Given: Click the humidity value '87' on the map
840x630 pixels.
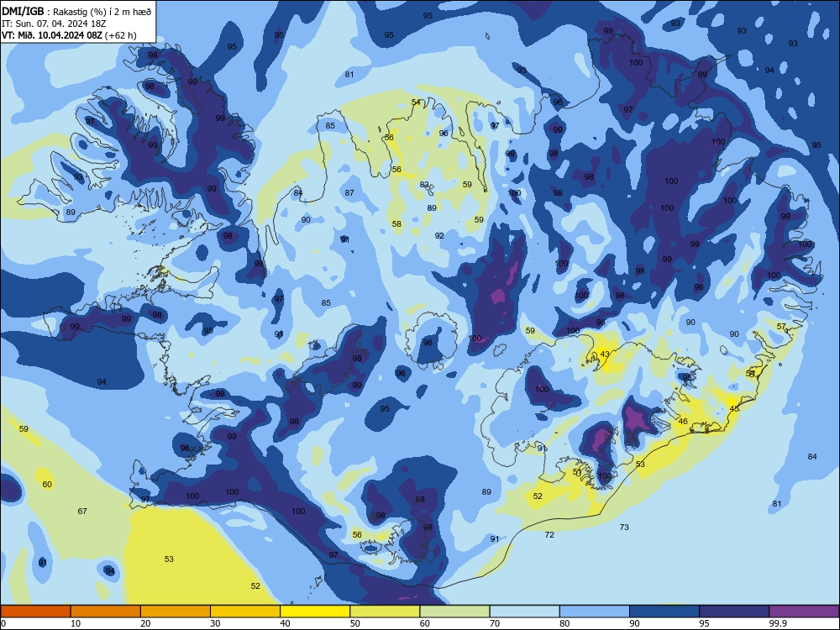Looking at the screenshot, I should 349,193.
